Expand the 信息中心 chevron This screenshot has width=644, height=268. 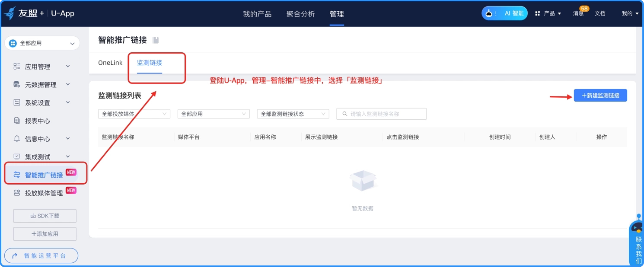[x=68, y=139]
